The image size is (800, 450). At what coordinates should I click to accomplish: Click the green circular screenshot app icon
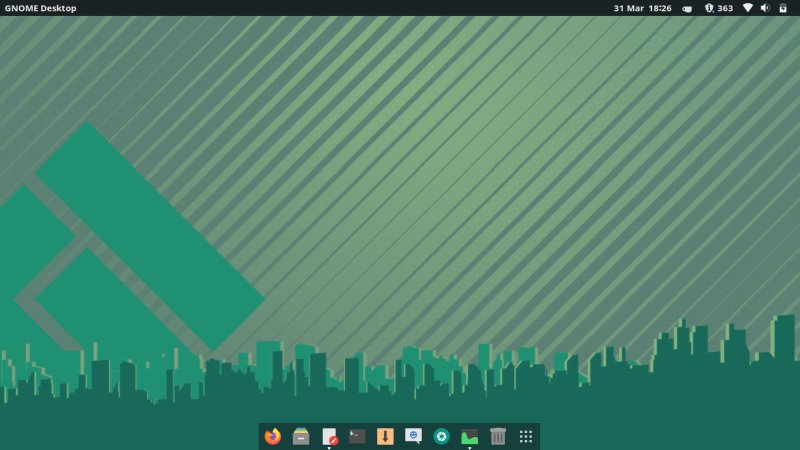(441, 436)
